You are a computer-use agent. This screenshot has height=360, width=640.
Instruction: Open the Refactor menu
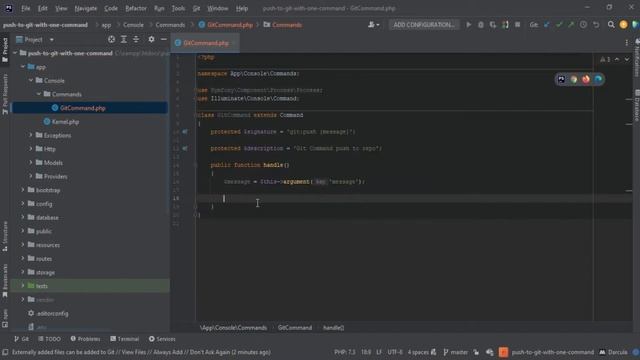coord(136,8)
